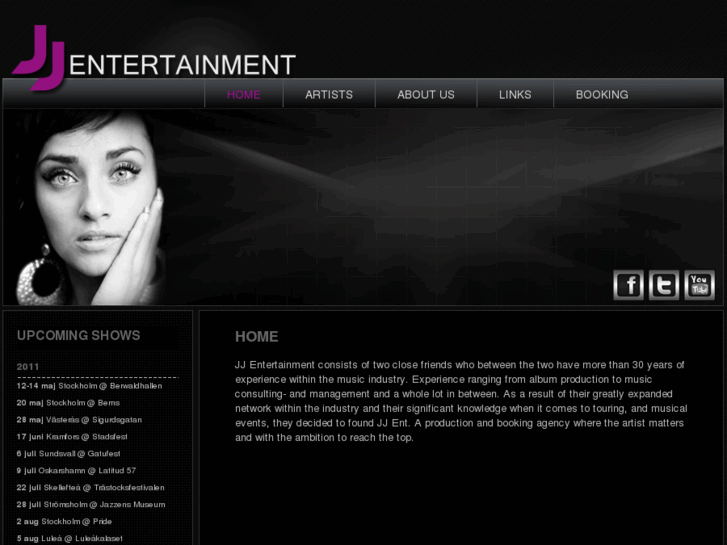Select the 12-14 maj Stockholm Berwaldhallen show

[x=89, y=386]
